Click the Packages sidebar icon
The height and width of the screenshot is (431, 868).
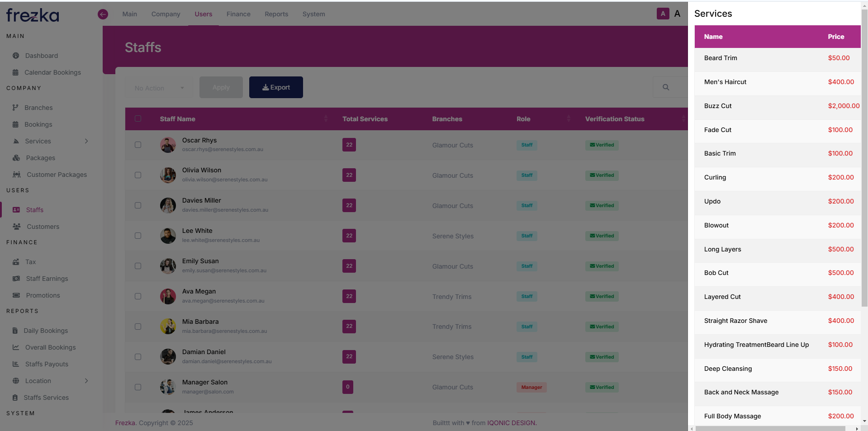[x=16, y=157]
